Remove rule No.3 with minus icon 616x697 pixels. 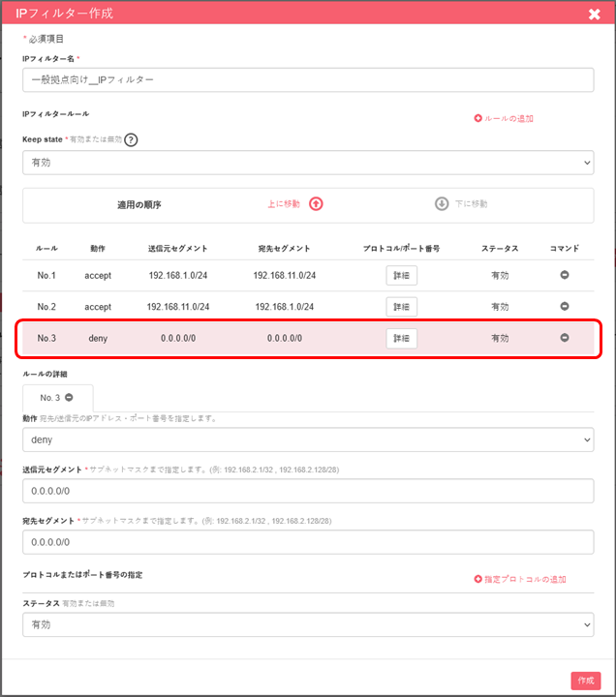click(565, 338)
